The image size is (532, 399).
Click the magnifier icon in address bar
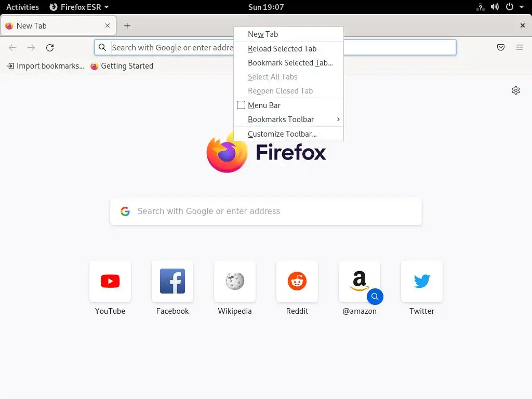[102, 47]
